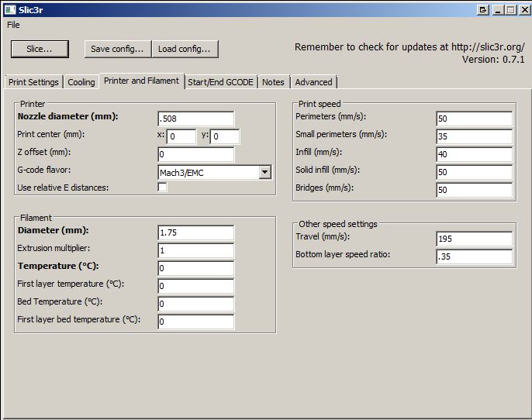This screenshot has height=420, width=532.
Task: Click the filament Diameter field
Action: (x=195, y=232)
